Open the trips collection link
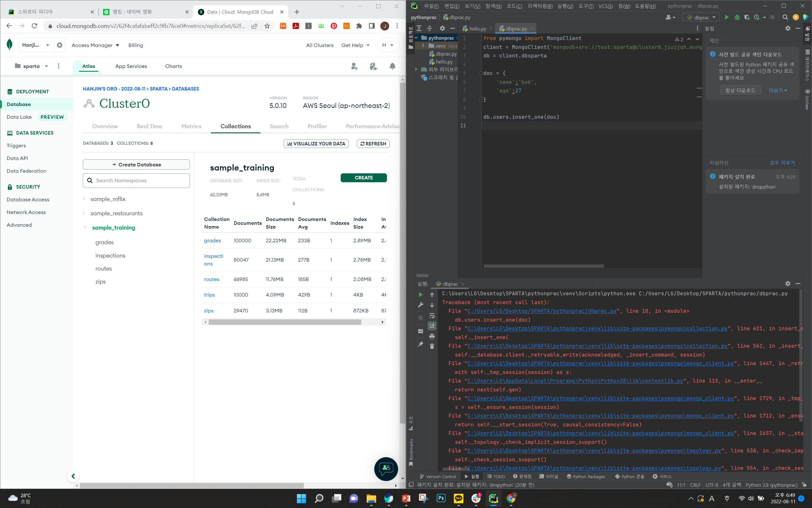Image resolution: width=812 pixels, height=508 pixels. point(209,295)
